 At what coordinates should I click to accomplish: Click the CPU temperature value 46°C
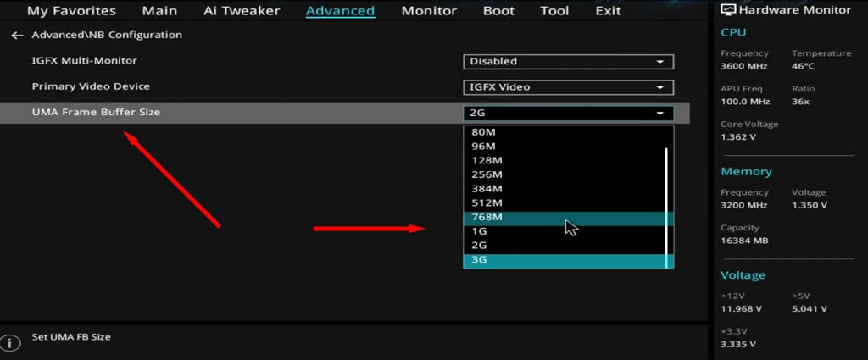pyautogui.click(x=804, y=66)
